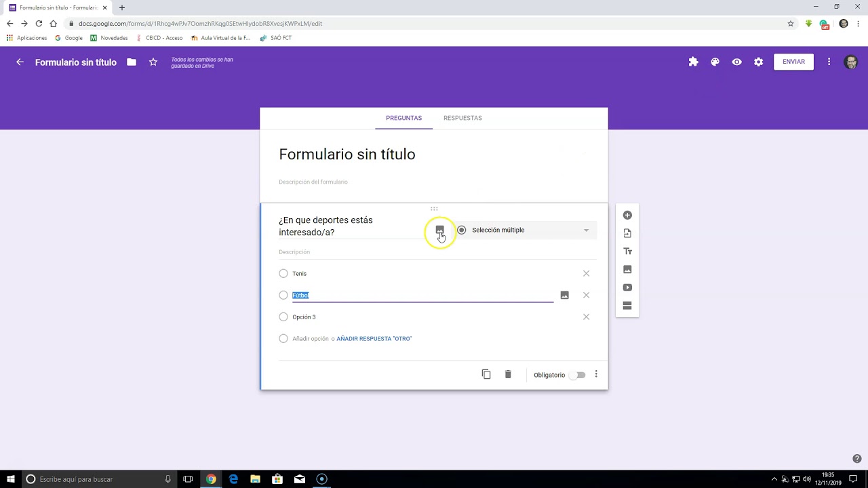868x488 pixels.
Task: Duplicate the question
Action: click(486, 374)
